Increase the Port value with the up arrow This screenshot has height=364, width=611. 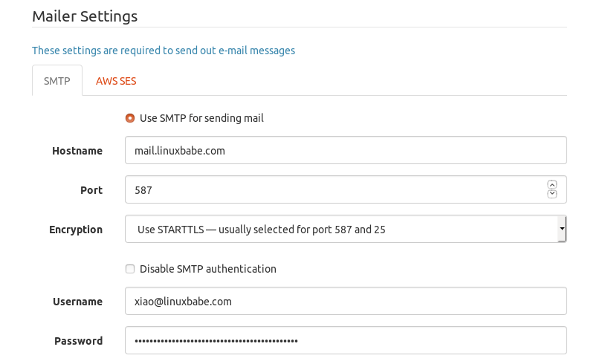tap(552, 184)
